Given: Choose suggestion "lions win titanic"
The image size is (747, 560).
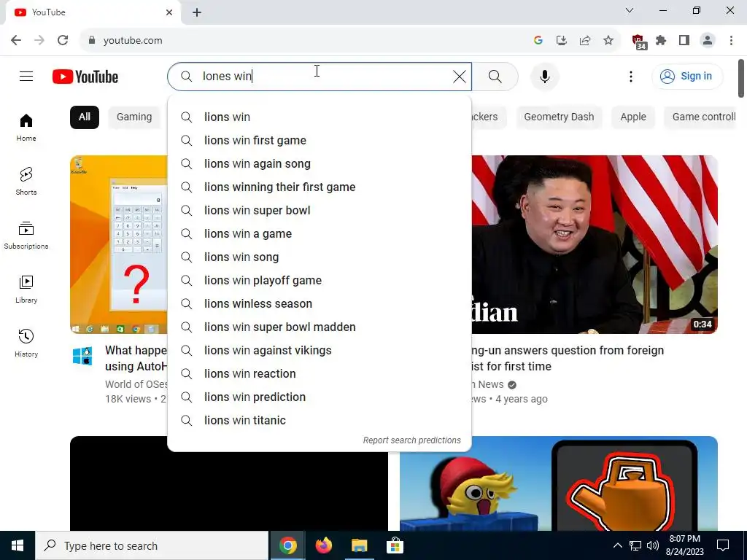Looking at the screenshot, I should (320, 421).
